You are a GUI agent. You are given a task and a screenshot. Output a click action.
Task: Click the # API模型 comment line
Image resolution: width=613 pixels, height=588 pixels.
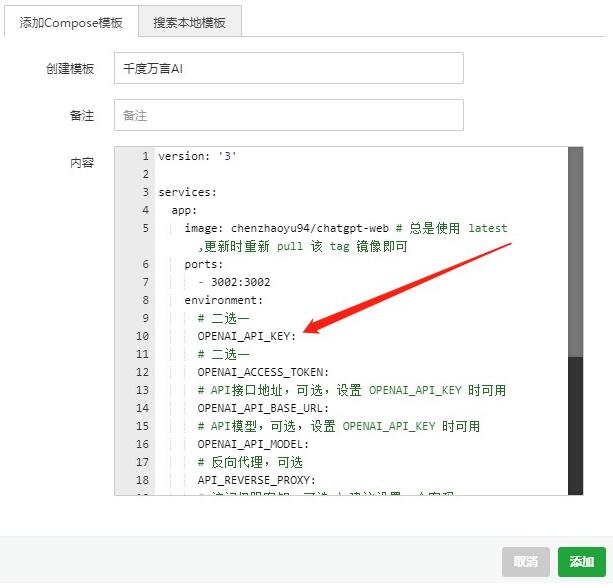pos(339,426)
